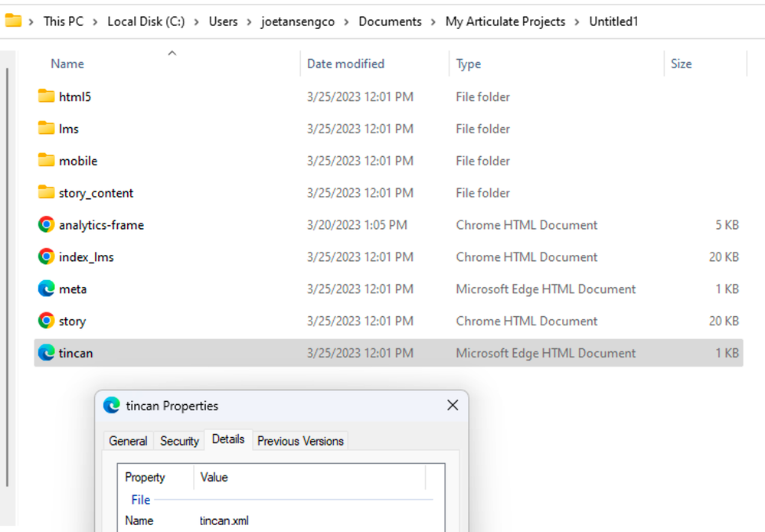Expand the chevron after My Articulate Projects
Image resolution: width=765 pixels, height=532 pixels.
point(577,21)
